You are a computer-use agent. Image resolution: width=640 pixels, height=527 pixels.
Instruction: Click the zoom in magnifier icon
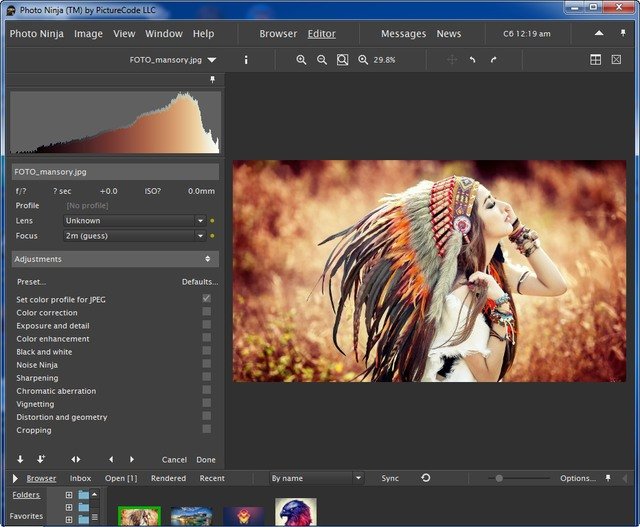coord(301,60)
